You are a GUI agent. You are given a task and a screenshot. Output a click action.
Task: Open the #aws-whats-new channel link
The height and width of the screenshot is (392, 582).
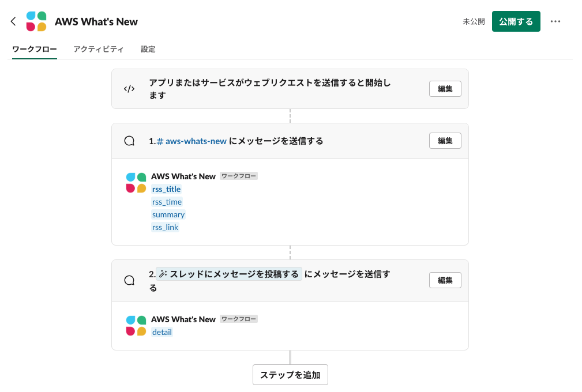192,141
